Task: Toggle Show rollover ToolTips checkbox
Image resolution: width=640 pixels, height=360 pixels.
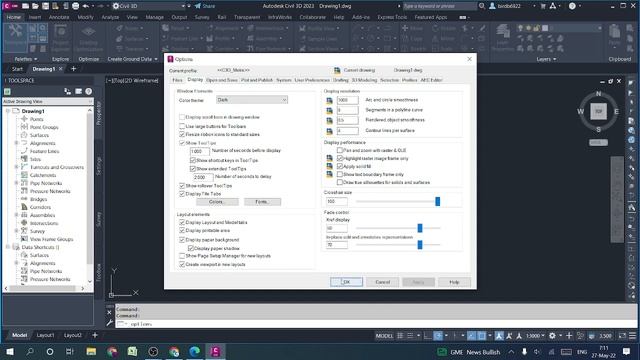Action: 182,186
